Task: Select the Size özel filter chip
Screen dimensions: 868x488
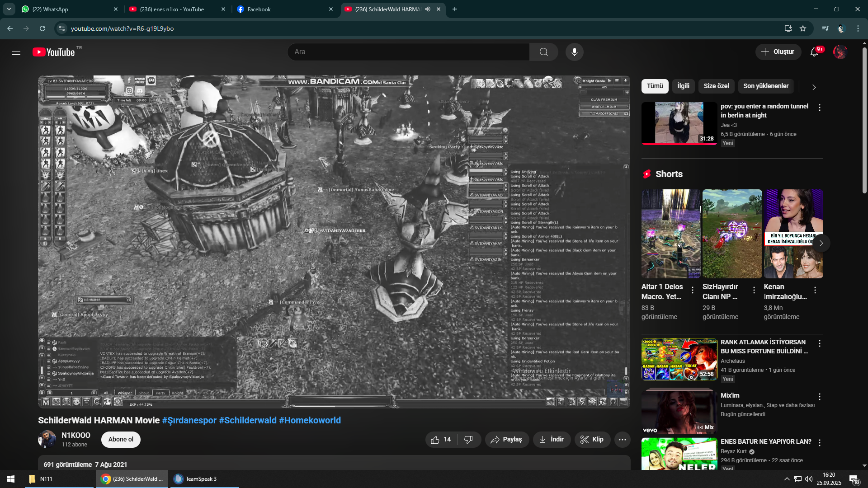Action: [717, 86]
